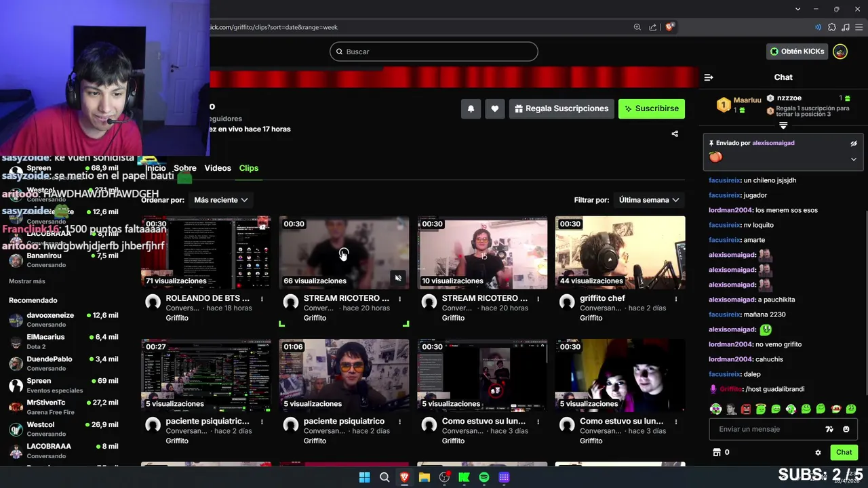
Task: Open recommended channel DuendePablo
Action: click(x=64, y=363)
